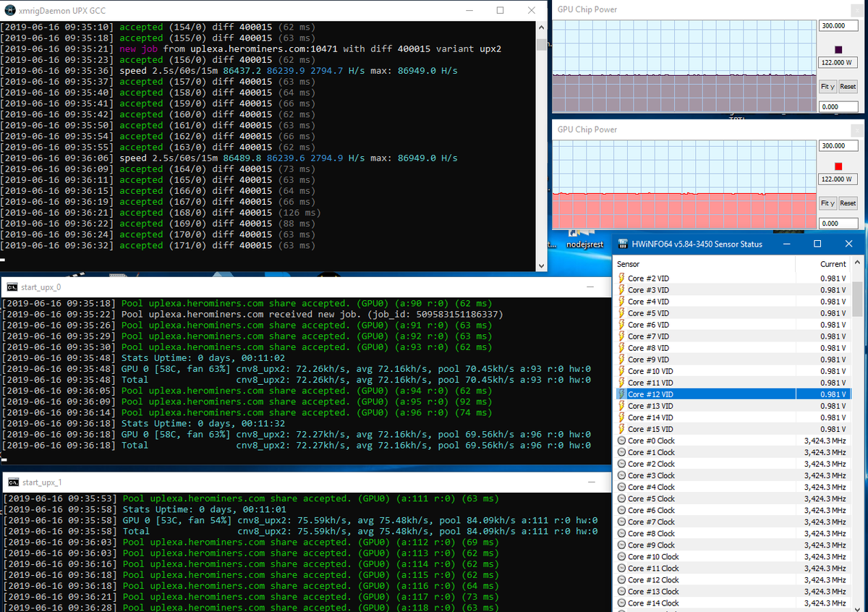Click the lightning icon on Core #12 VID row
This screenshot has width=868, height=612.
622,394
